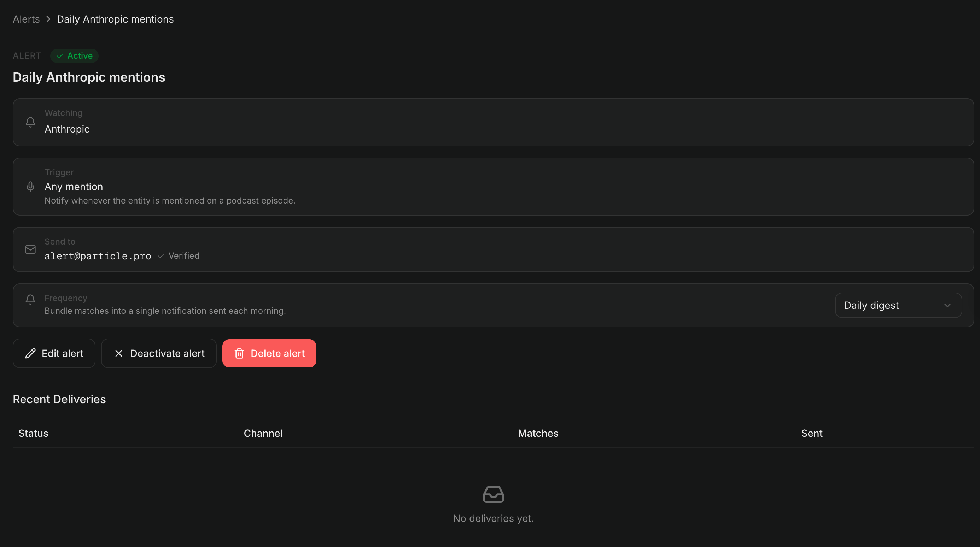Viewport: 980px width, 547px height.
Task: Click the 'Any mention' trigger text
Action: point(74,187)
